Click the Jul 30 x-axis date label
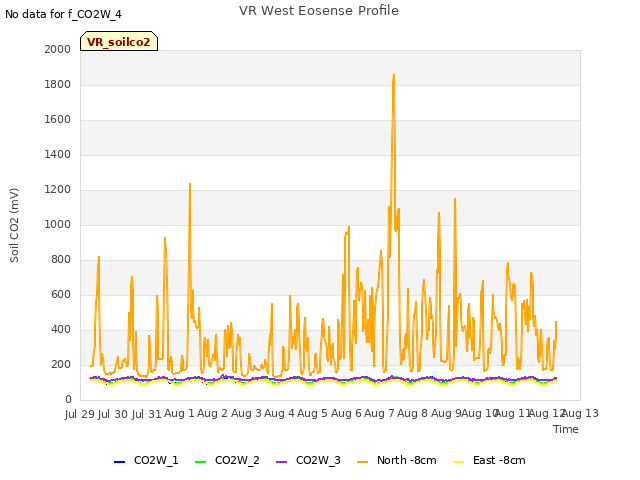 pyautogui.click(x=113, y=414)
